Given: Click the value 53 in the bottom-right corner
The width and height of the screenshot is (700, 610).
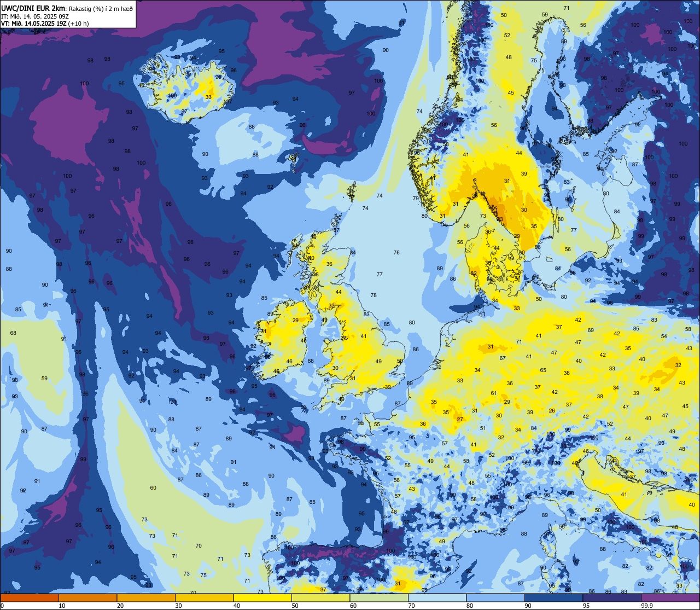Looking at the screenshot, I should pos(679,585).
